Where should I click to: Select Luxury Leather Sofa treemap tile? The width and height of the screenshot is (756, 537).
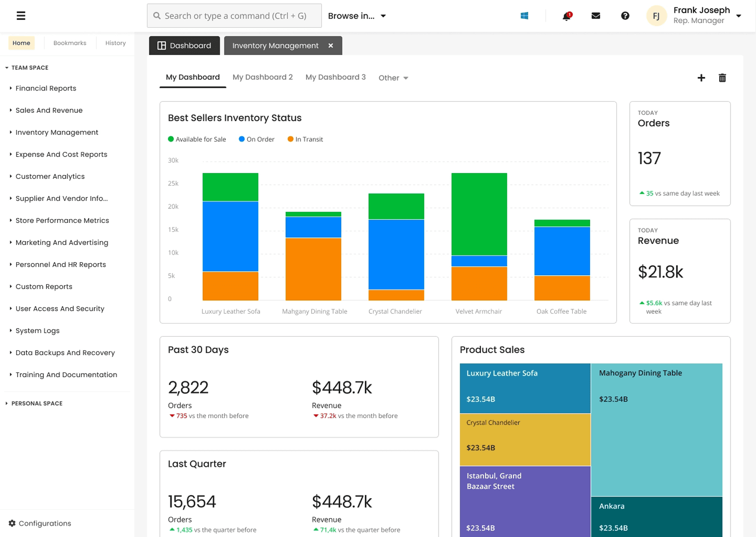point(525,388)
